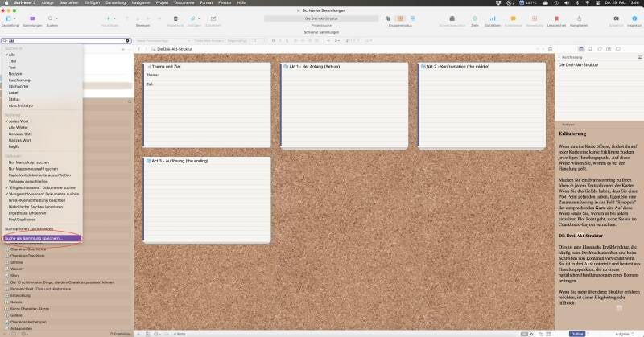Screen dimensions: 644x337
Task: Open the Dokumente menu in menu bar
Action: (184, 3)
